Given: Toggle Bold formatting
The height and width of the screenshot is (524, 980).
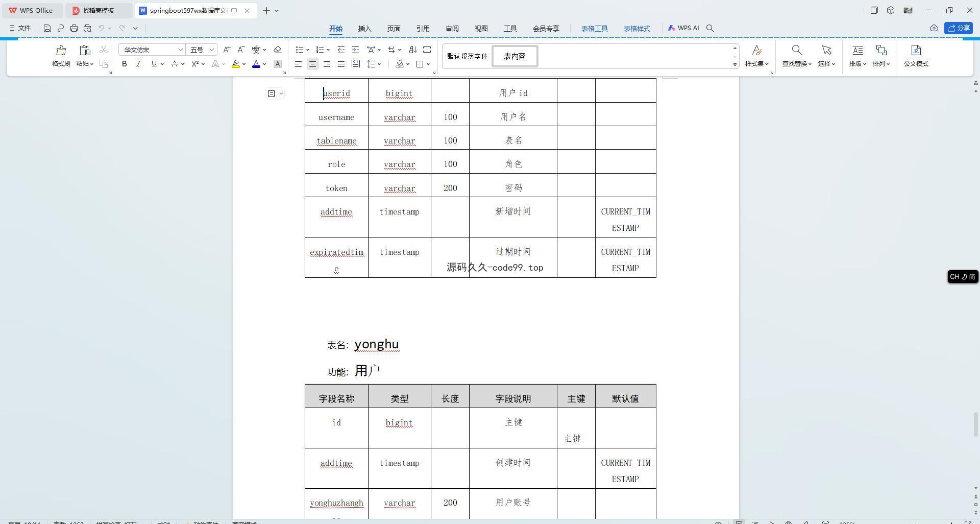Looking at the screenshot, I should pos(124,64).
